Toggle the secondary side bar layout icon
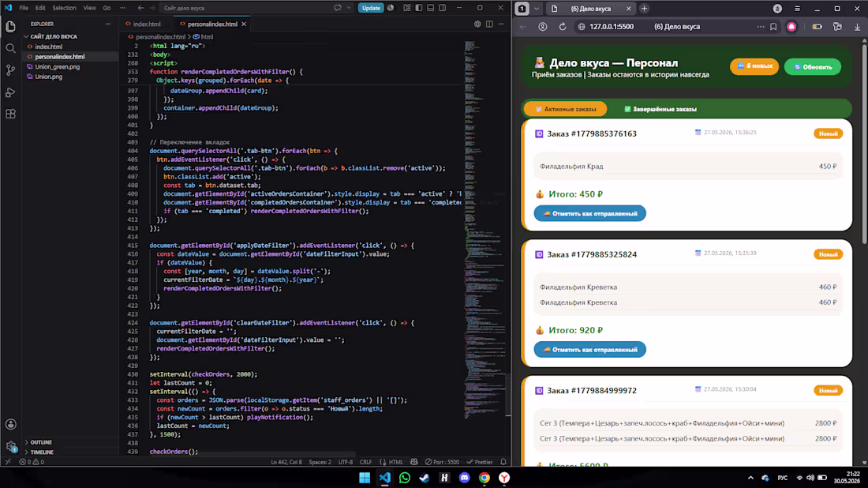Viewport: 868px width, 488px height. pyautogui.click(x=443, y=8)
